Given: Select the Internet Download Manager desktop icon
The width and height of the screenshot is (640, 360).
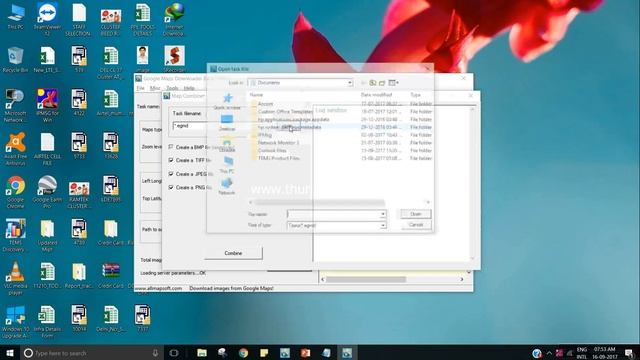Looking at the screenshot, I should pyautogui.click(x=174, y=19).
